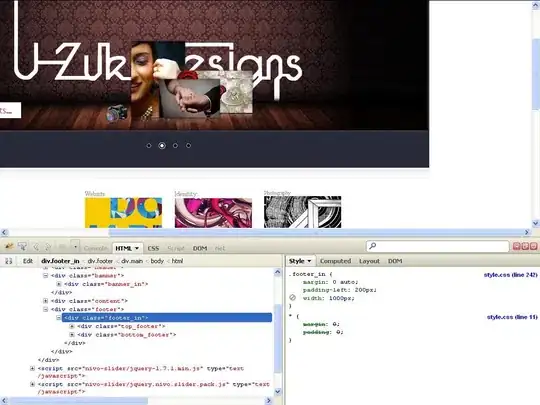Screen dimensions: 540x405
Task: Open the Website portfolio thumbnail
Action: (123, 212)
